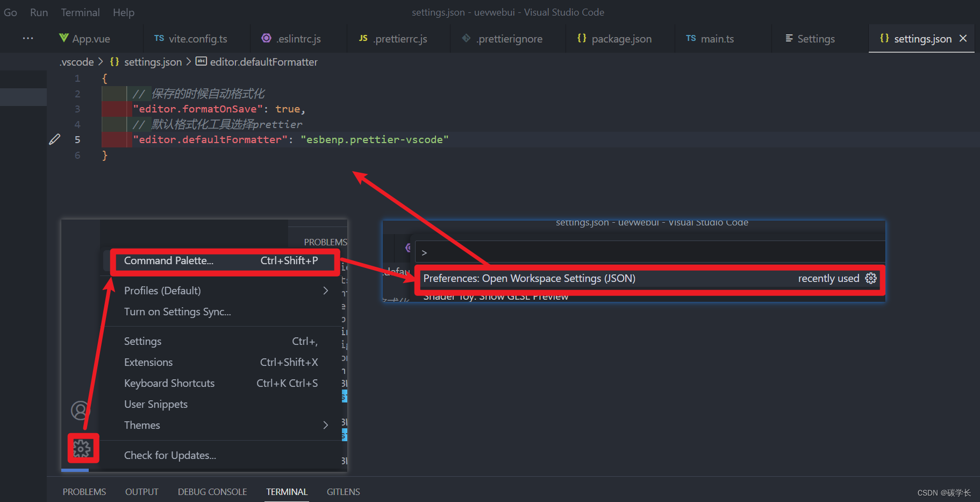Image resolution: width=980 pixels, height=502 pixels.
Task: Switch to the vite.config.ts tab
Action: coord(198,39)
